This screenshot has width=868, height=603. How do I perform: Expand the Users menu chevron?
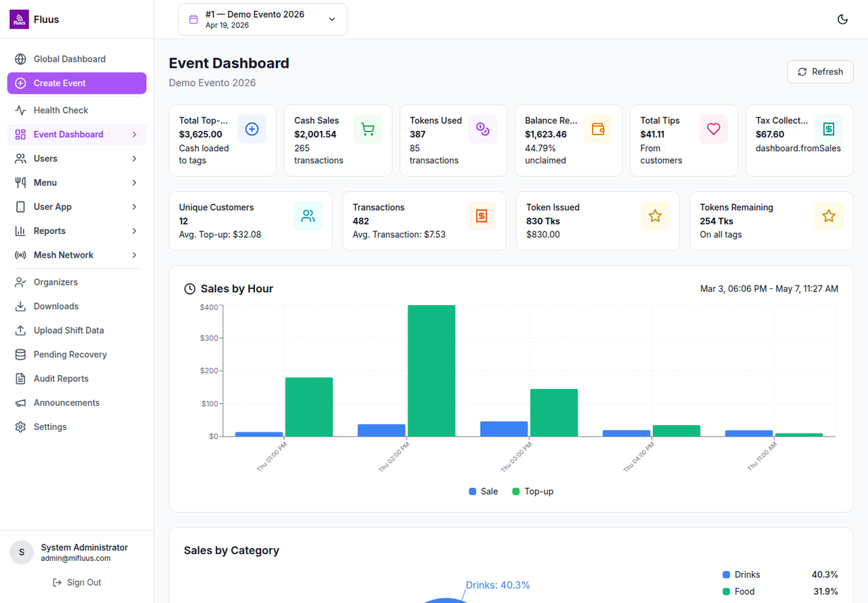coord(134,159)
